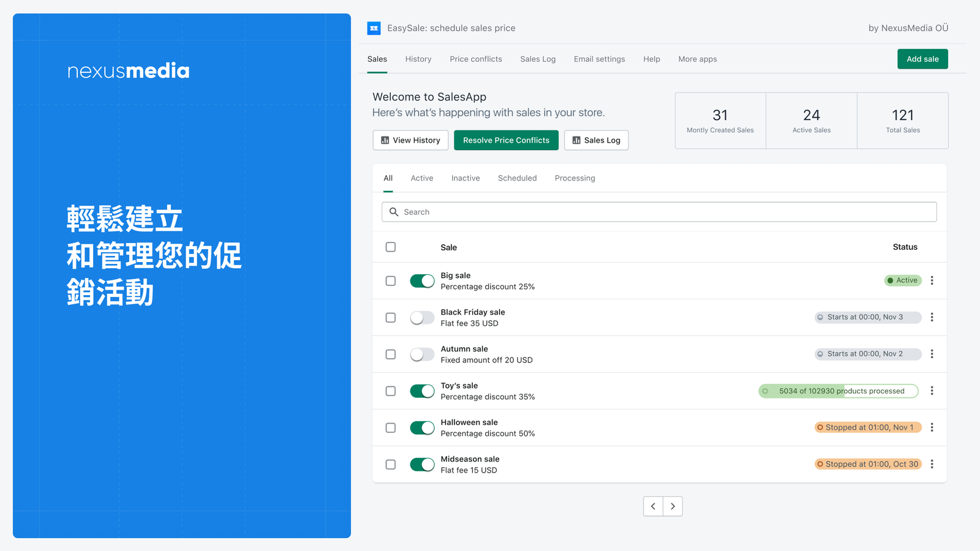
Task: Click the search magnifier icon
Action: [394, 212]
